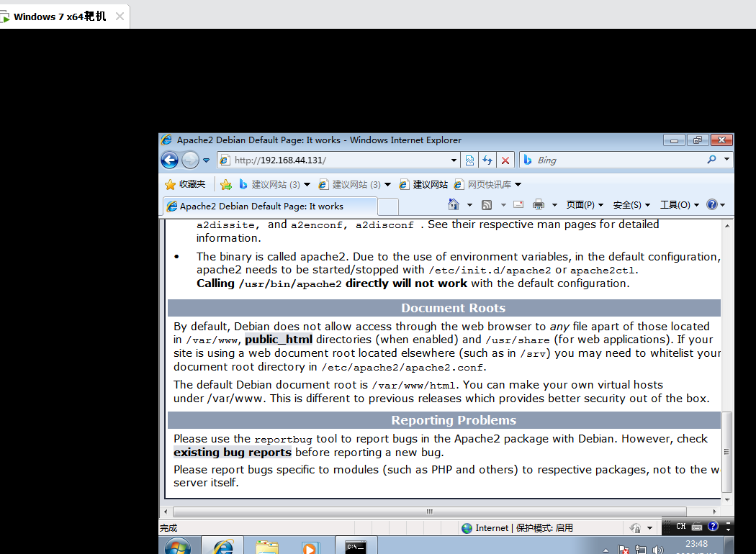Click Document Roots section heading
Screen dimensions: 756x554
453,308
